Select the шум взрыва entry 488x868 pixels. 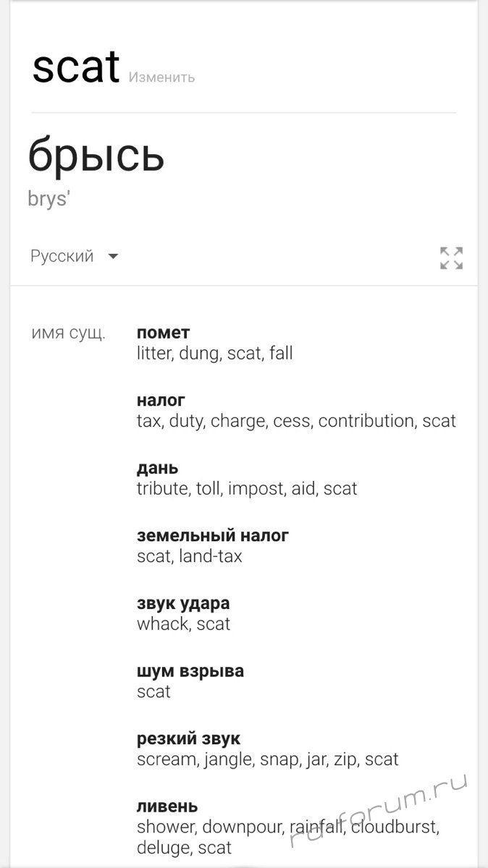tap(190, 671)
